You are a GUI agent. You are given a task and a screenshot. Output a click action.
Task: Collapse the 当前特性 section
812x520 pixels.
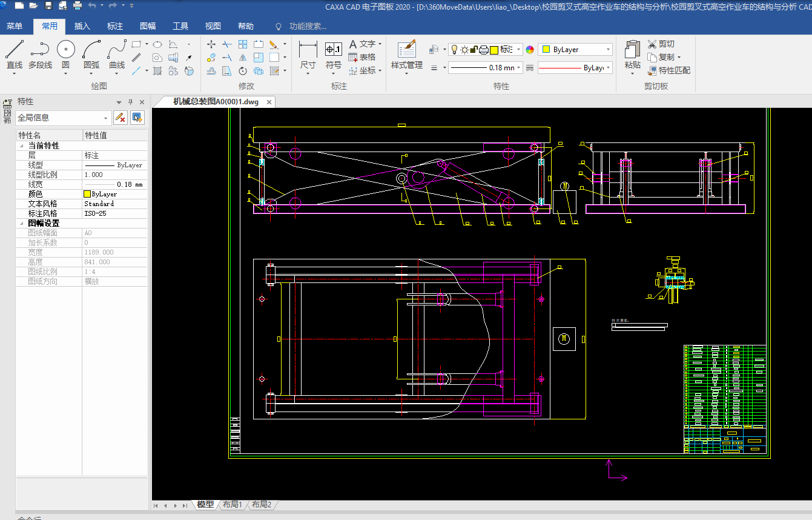point(22,146)
